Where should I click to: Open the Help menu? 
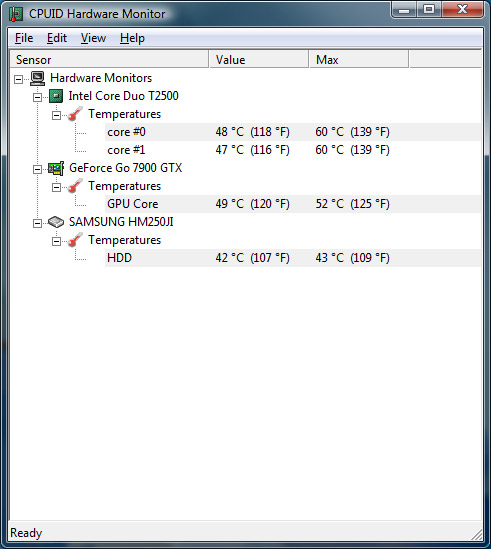tap(132, 38)
